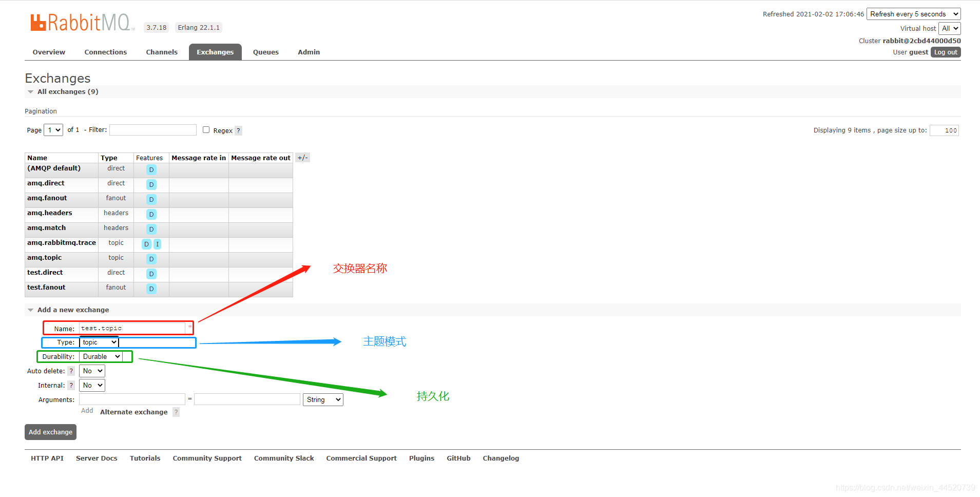Viewport: 980px width, 497px height.
Task: Click the +/- column selector
Action: 303,158
